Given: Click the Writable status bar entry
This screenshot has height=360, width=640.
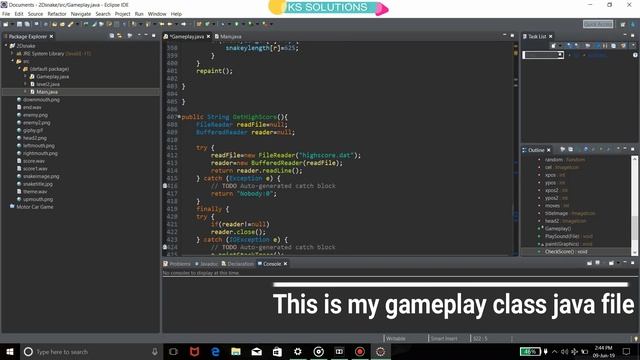Looking at the screenshot, I should tap(396, 338).
